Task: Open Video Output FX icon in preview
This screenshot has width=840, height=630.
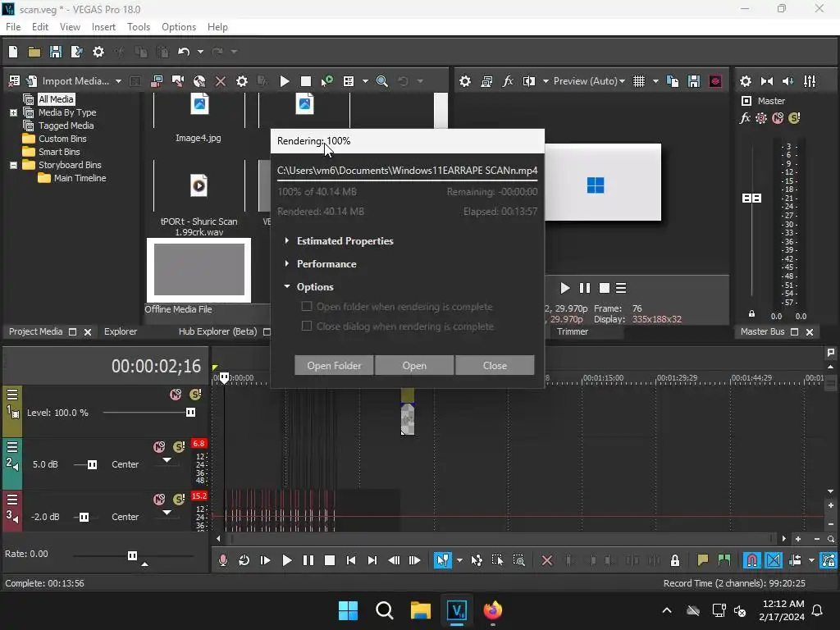Action: click(x=508, y=81)
